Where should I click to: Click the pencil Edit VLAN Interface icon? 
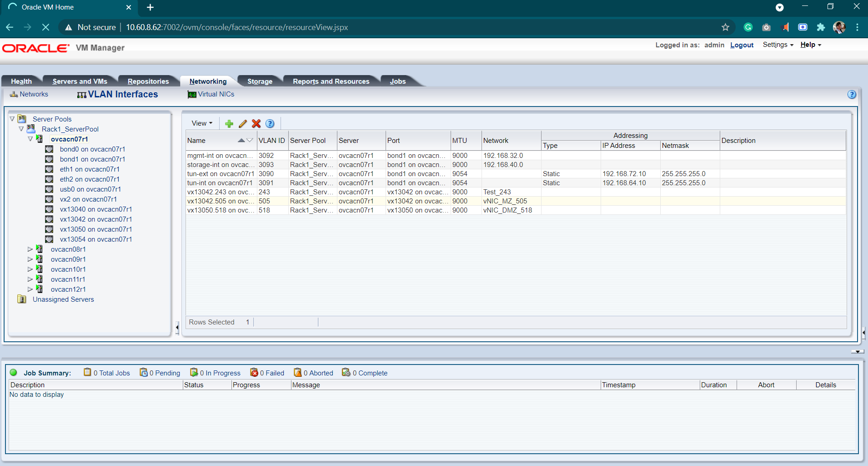pos(243,123)
